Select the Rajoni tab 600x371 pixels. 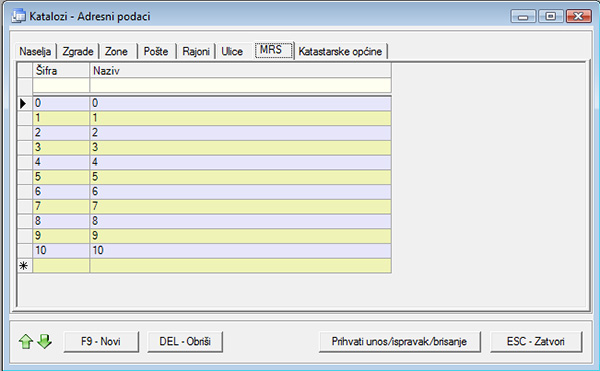[x=196, y=51]
